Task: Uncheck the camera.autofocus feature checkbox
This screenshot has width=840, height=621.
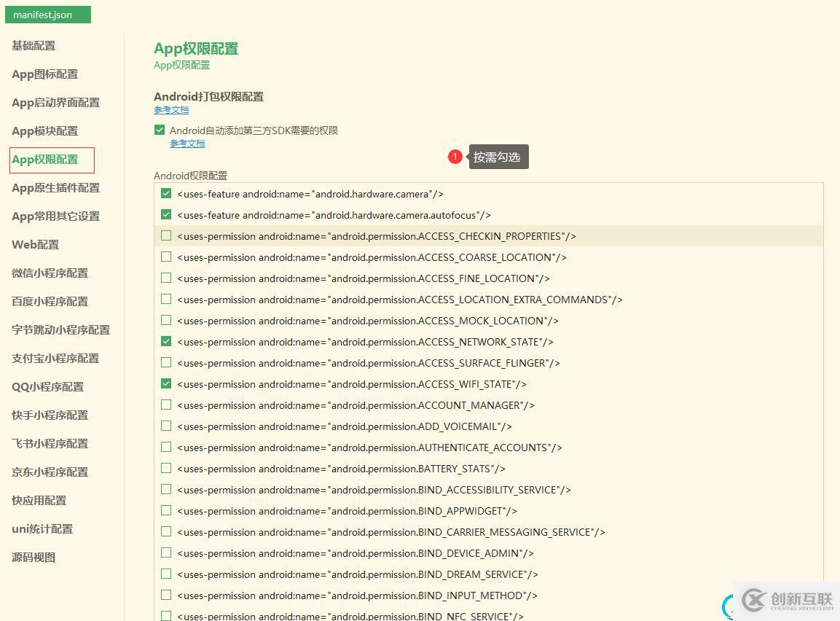Action: [166, 215]
